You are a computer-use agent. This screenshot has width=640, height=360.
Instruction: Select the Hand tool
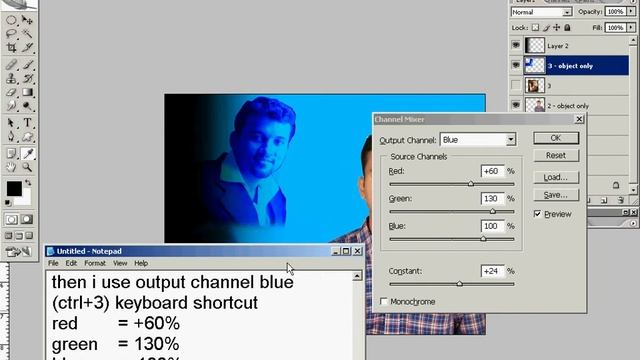point(11,167)
